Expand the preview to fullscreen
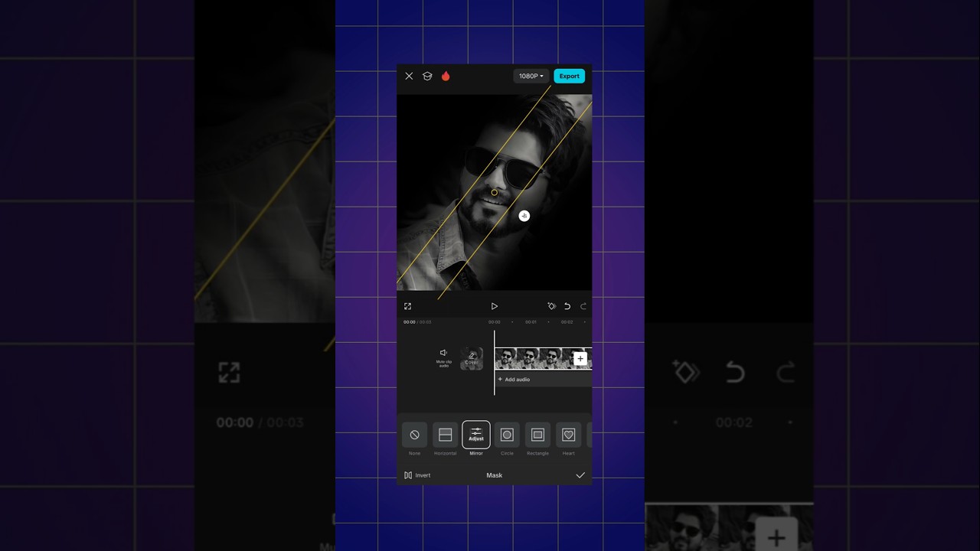The image size is (980, 551). [x=407, y=306]
